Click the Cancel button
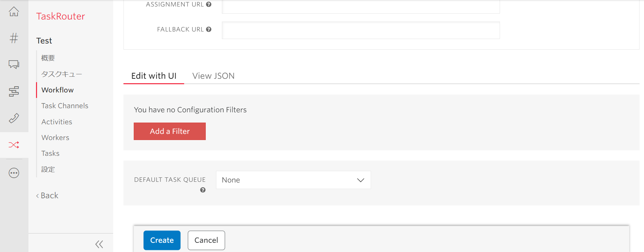This screenshot has width=644, height=252. [206, 240]
